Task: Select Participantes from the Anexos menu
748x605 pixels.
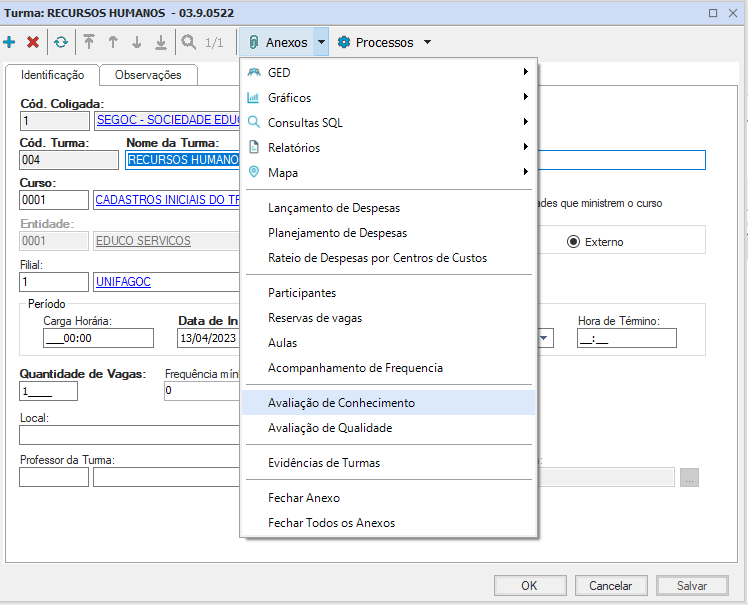Action: click(x=302, y=293)
